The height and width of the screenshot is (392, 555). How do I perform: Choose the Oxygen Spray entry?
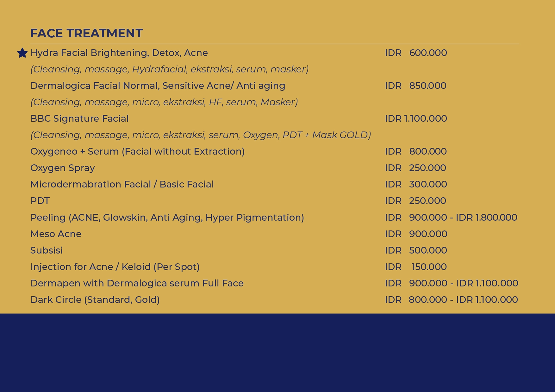62,168
